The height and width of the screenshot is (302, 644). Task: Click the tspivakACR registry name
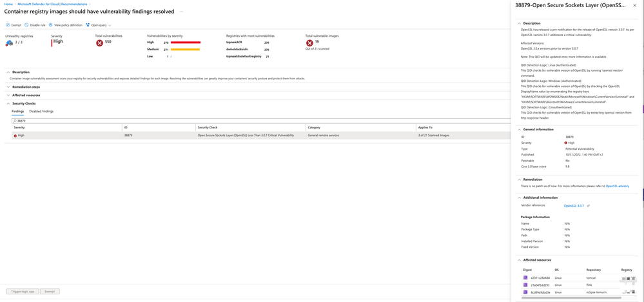click(x=234, y=43)
